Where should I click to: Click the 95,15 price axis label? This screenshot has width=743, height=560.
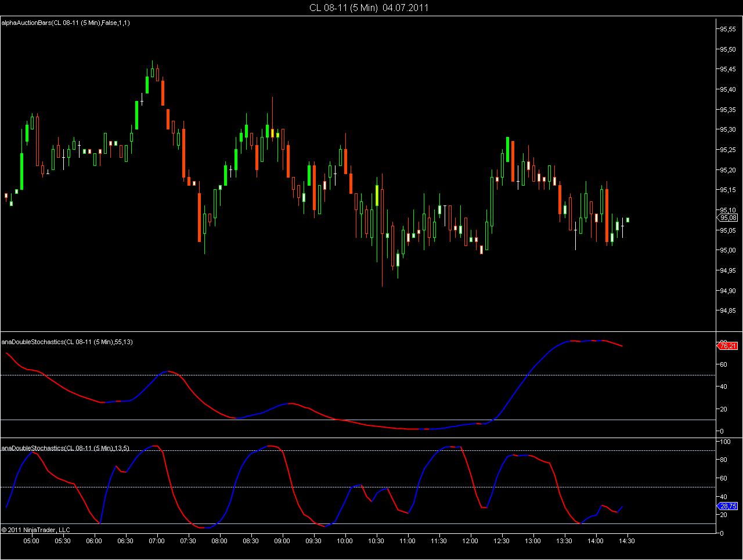click(x=728, y=190)
